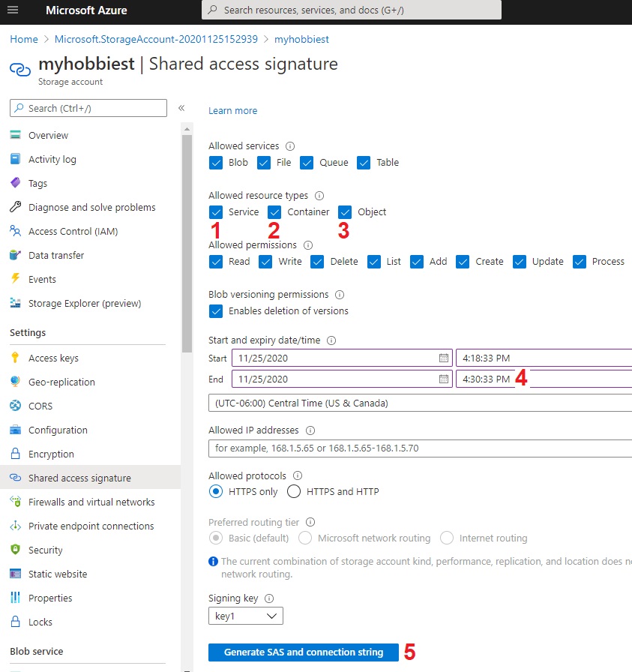Click the Firewalls and virtual networks icon

16,502
